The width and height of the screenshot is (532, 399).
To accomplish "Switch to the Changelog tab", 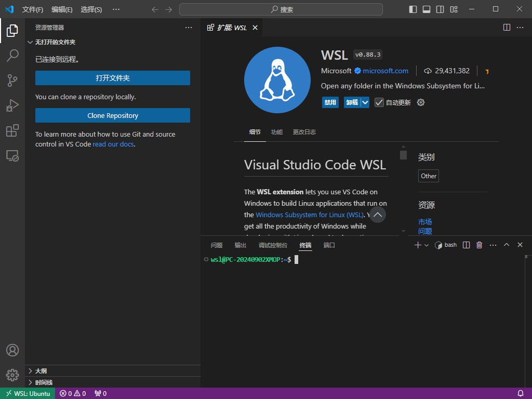I will click(x=304, y=132).
